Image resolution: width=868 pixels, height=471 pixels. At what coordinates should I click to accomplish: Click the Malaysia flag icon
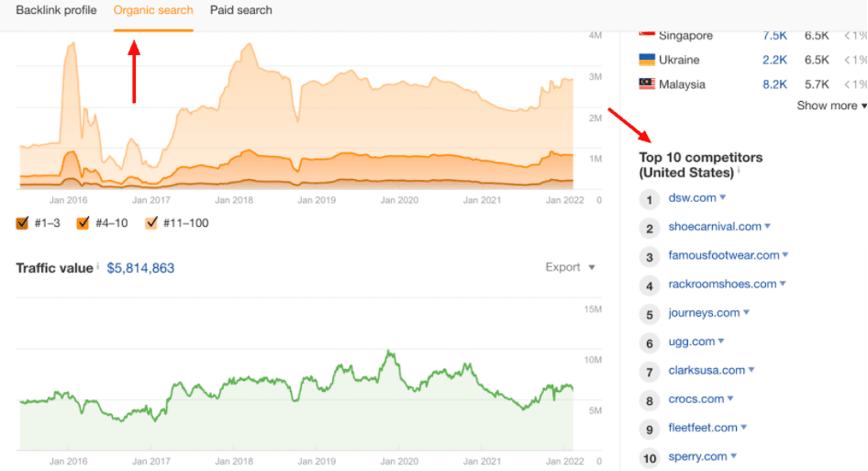[647, 84]
